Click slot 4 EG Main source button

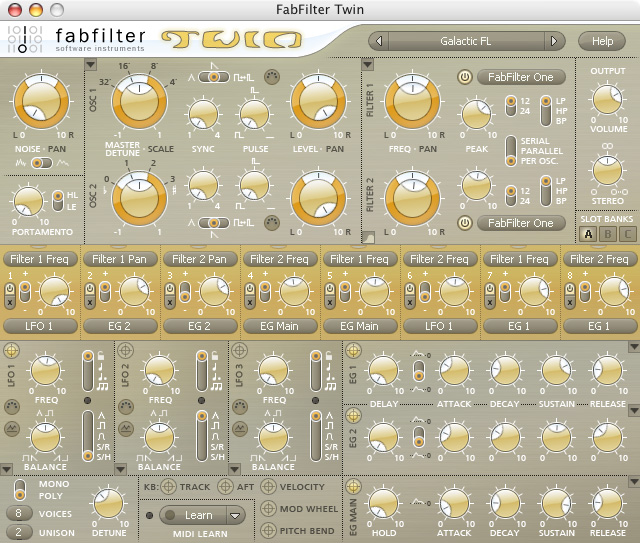pyautogui.click(x=280, y=326)
